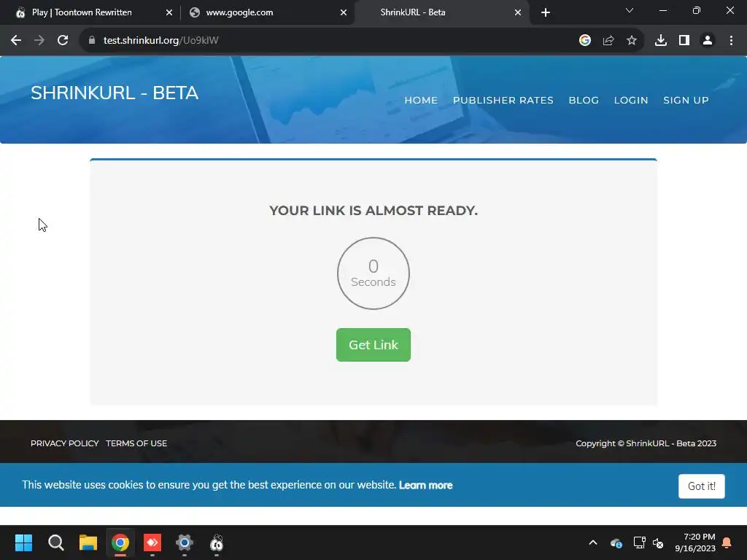Close the Toontown Rewritten tab
This screenshot has width=747, height=560.
click(x=169, y=12)
